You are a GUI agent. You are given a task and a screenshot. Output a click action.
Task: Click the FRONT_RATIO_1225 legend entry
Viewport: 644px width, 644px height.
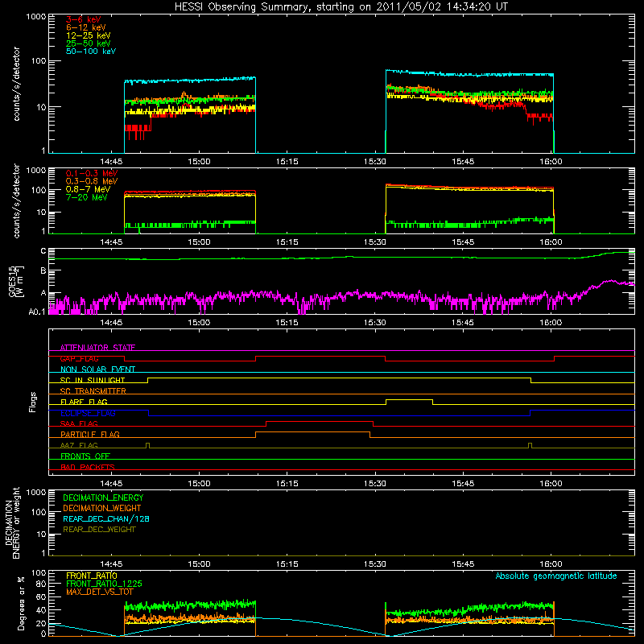click(104, 584)
